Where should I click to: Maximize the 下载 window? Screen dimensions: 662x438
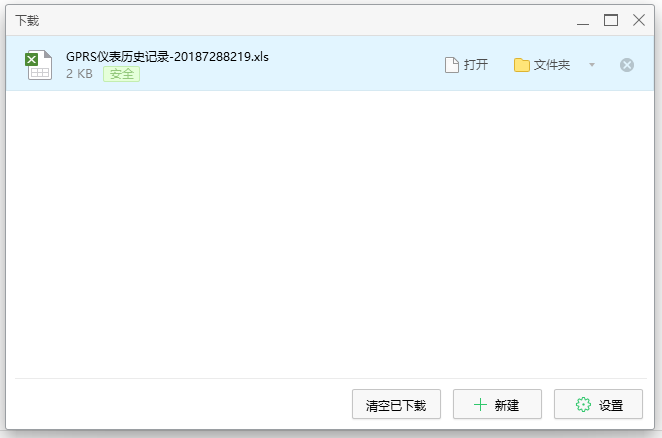coord(611,20)
